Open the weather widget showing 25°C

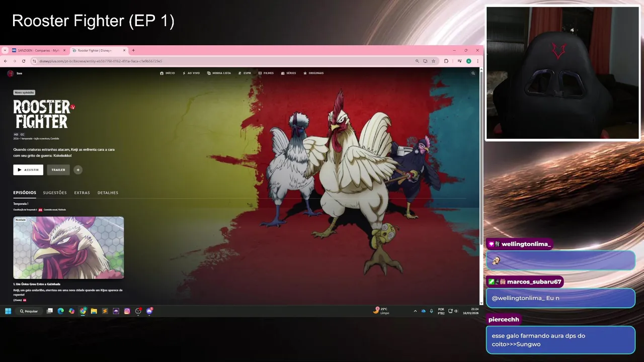tap(382, 311)
